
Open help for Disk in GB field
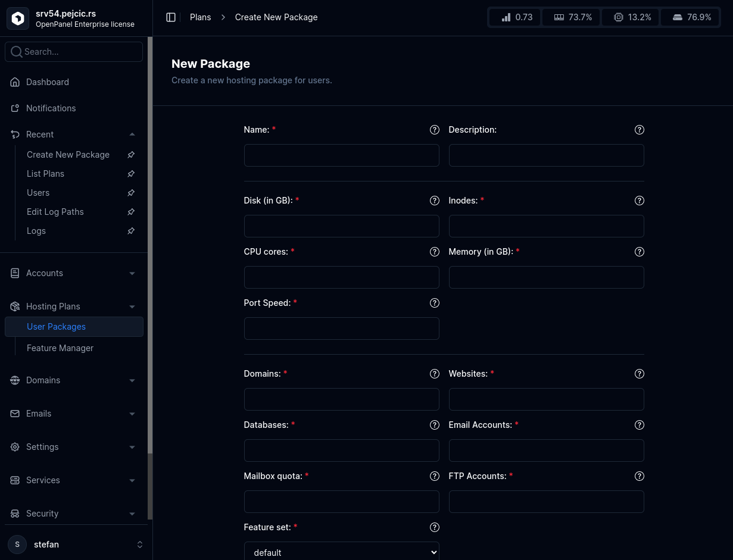click(434, 201)
